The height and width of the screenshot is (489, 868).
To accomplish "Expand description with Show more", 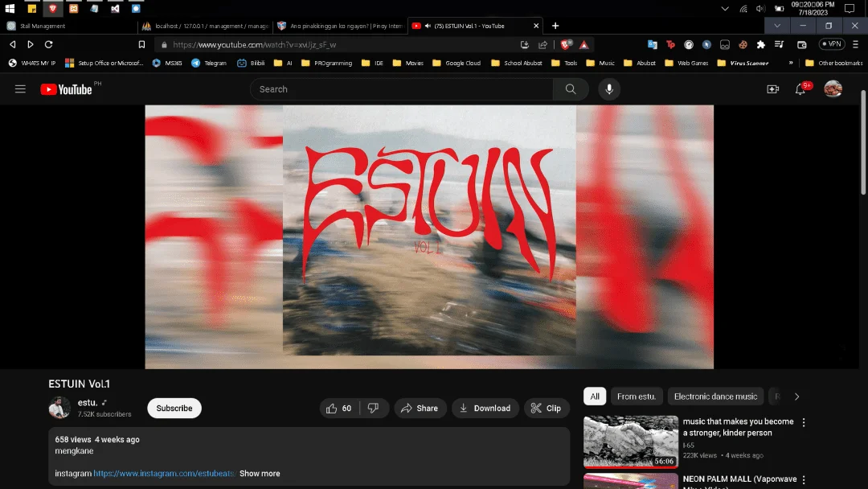I will coord(260,474).
